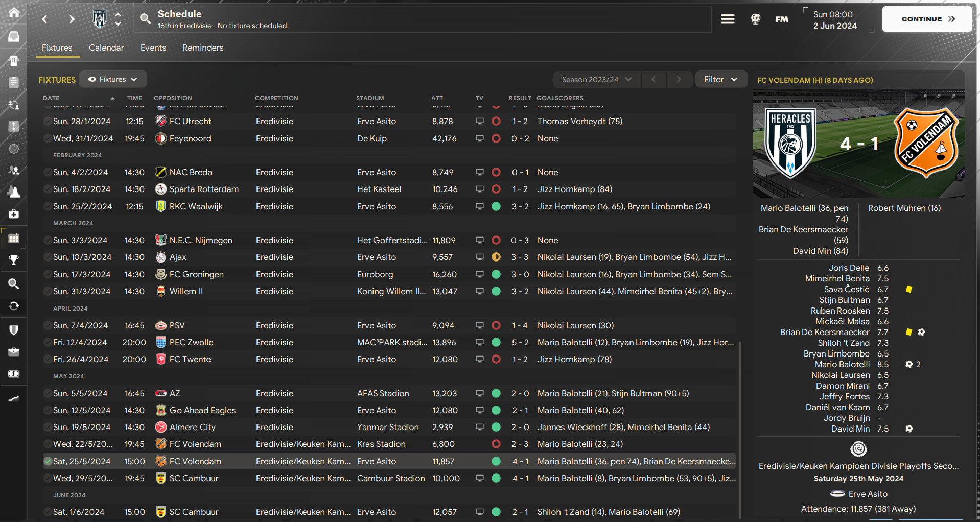
Task: Toggle selection circle for Go Ahead Eagles row
Action: [48, 410]
